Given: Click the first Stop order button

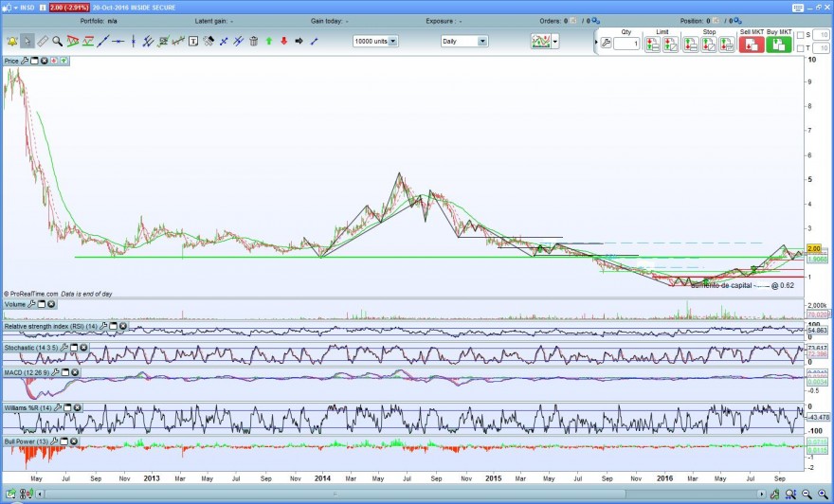Looking at the screenshot, I should (x=690, y=45).
